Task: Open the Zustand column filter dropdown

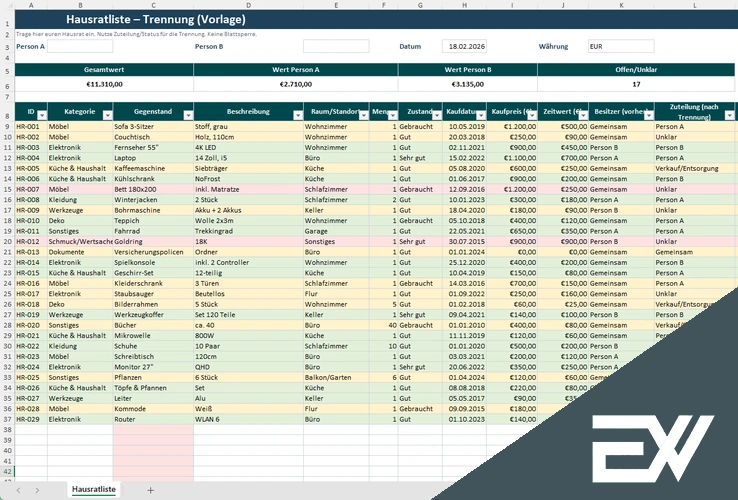Action: pyautogui.click(x=437, y=115)
